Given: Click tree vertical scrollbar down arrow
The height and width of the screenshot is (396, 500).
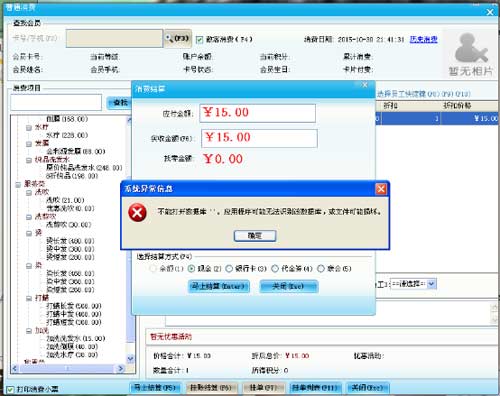Looking at the screenshot, I should click(x=131, y=359).
